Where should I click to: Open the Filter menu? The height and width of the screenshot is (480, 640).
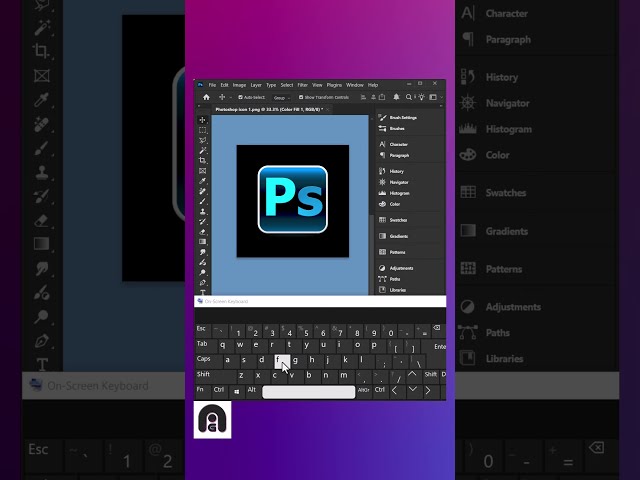302,85
